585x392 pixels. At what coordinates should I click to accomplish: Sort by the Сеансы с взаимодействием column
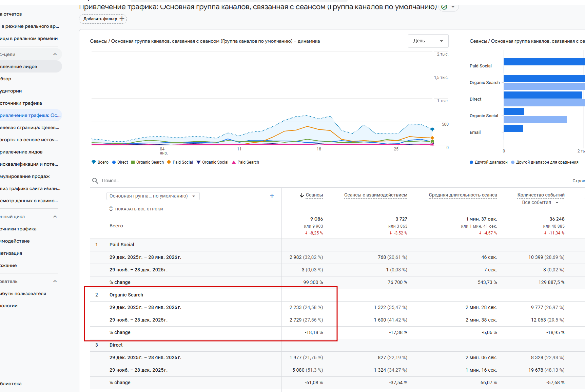375,195
